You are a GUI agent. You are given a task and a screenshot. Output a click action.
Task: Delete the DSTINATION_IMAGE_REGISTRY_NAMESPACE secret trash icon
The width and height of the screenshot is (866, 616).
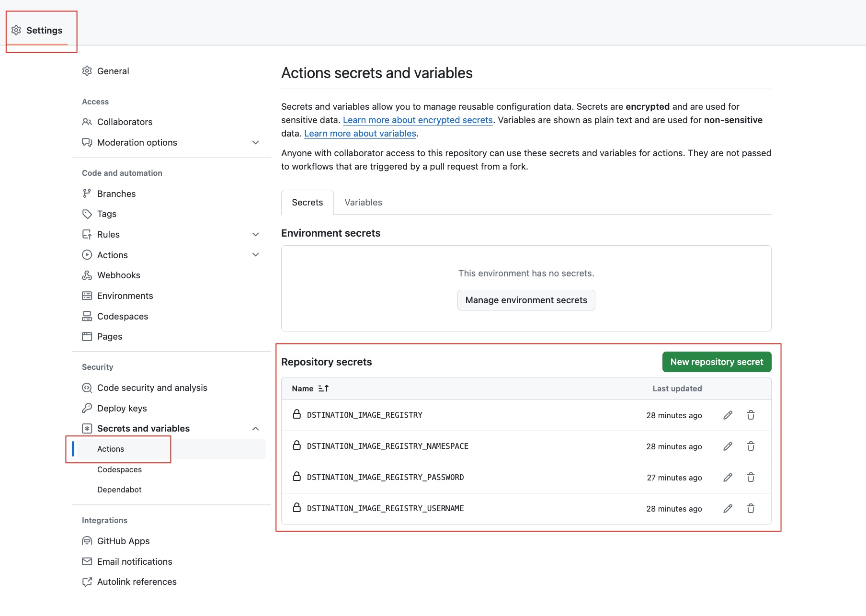point(751,446)
